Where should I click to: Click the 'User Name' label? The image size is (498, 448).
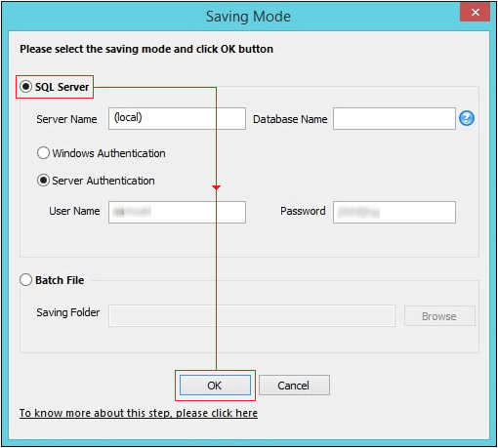pyautogui.click(x=74, y=211)
